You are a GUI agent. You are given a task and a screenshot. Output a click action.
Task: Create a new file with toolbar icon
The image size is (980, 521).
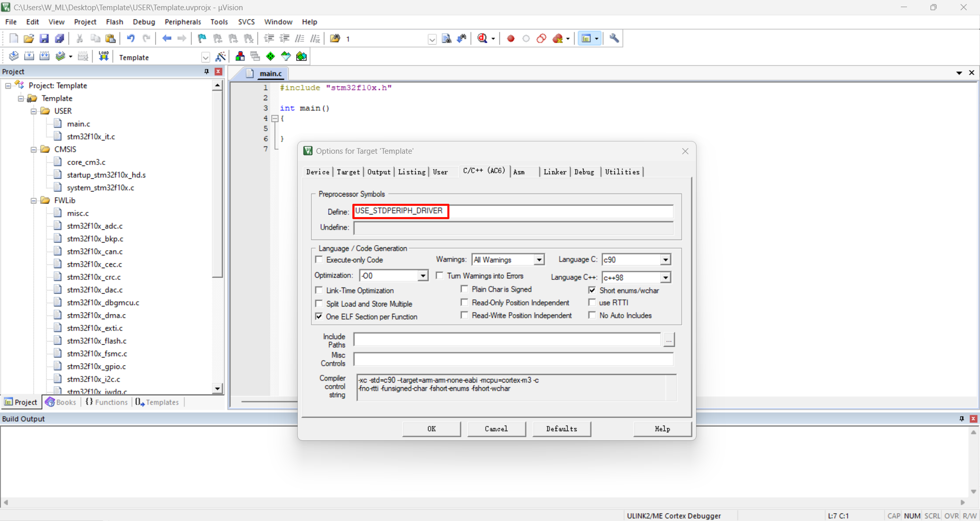click(x=14, y=38)
